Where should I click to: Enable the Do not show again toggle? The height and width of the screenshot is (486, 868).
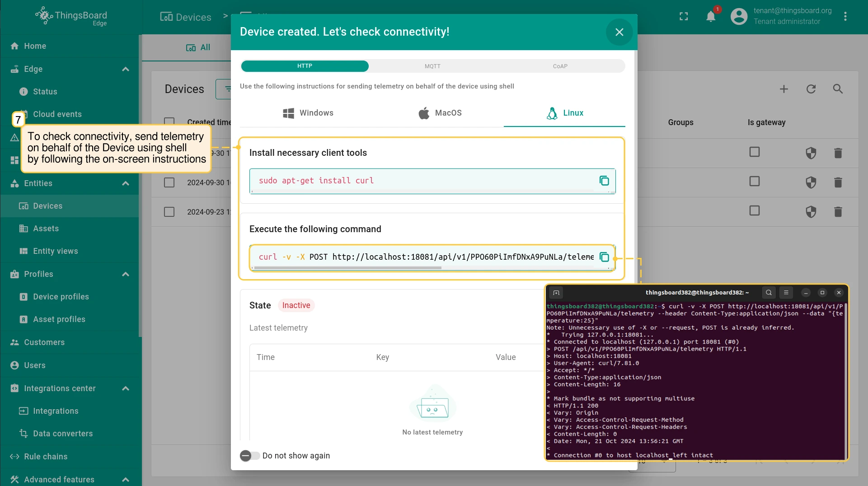pos(249,456)
